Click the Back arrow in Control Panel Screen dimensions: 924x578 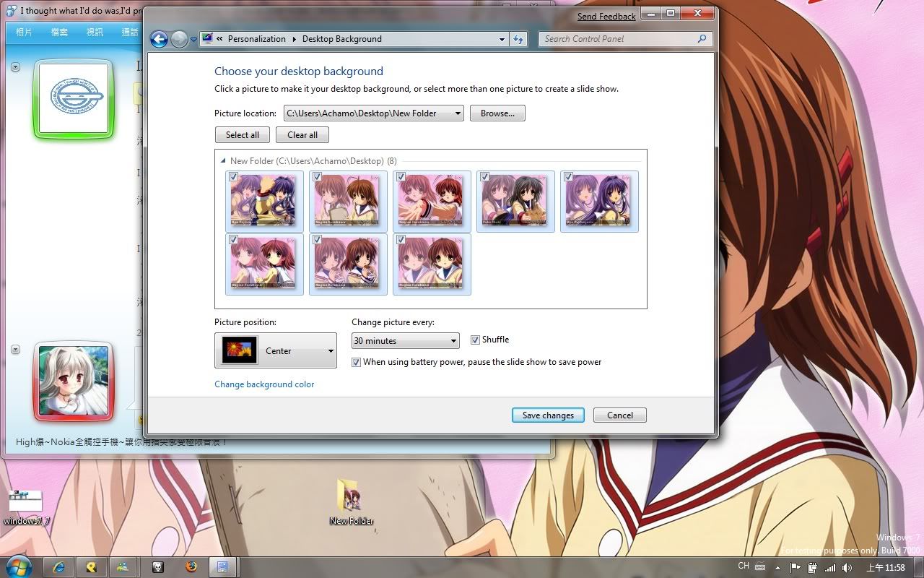pyautogui.click(x=159, y=39)
